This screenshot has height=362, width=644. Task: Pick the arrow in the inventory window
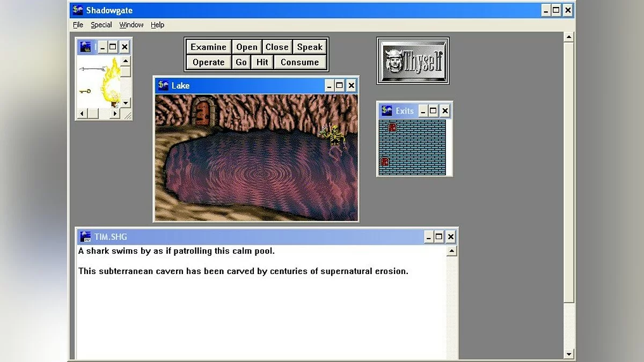(92, 69)
